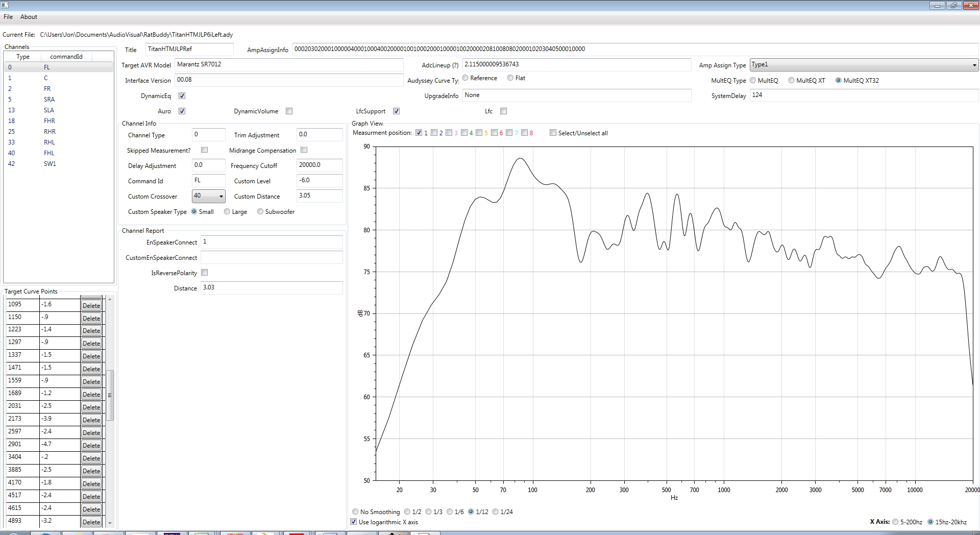Choose the MultEQ XT radio button
This screenshot has height=535, width=980.
click(791, 81)
